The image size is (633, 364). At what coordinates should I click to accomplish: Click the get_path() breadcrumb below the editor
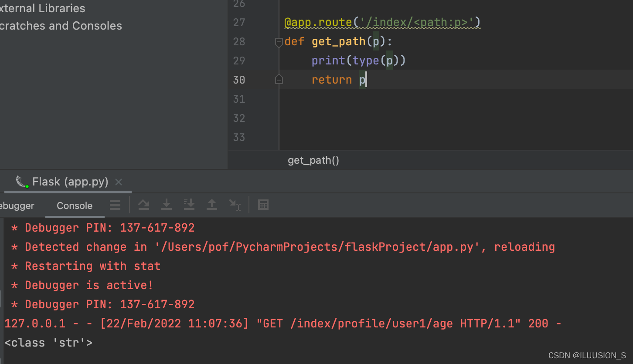click(313, 160)
